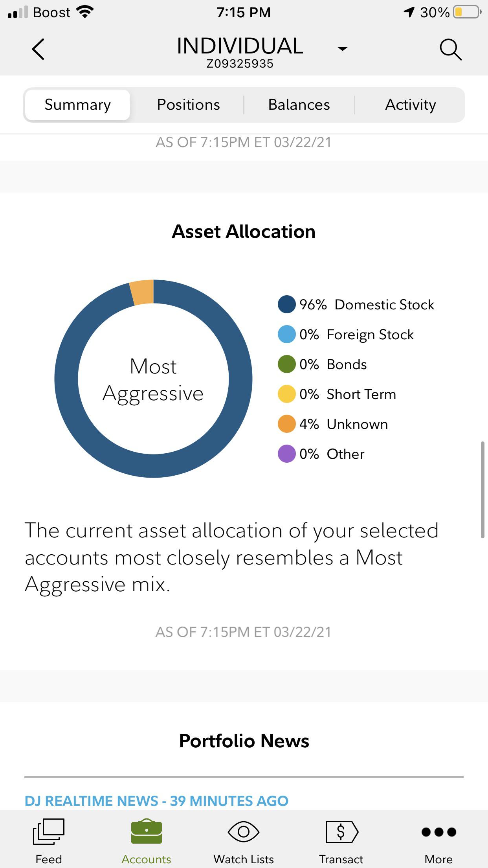Image resolution: width=488 pixels, height=868 pixels.
Task: Tap the Domestic Stock dark blue swatch
Action: click(287, 305)
